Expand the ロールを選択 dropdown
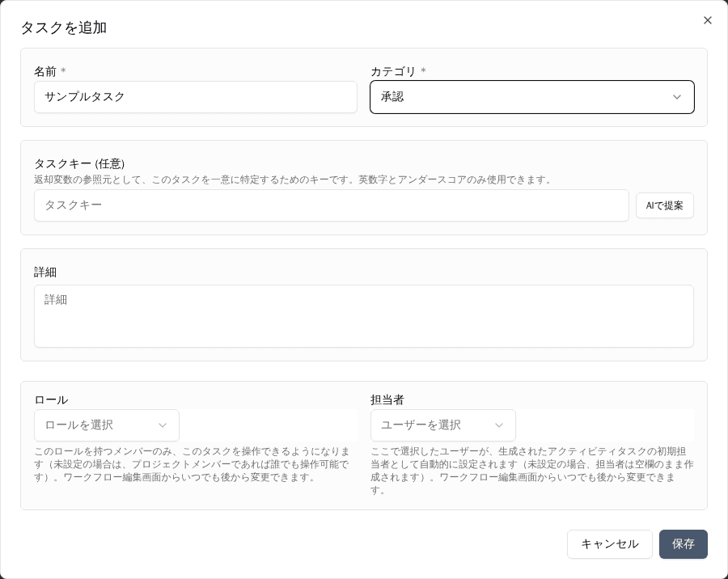 pos(107,425)
